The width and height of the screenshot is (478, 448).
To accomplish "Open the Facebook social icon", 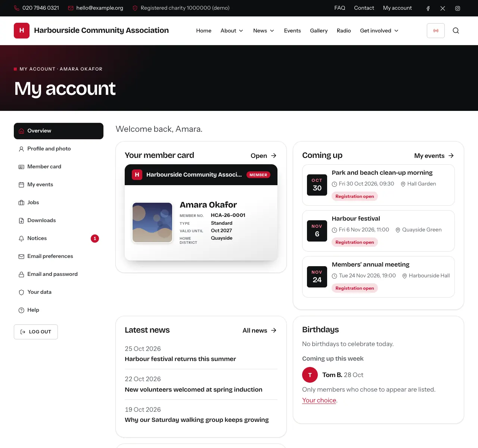I will click(x=428, y=8).
